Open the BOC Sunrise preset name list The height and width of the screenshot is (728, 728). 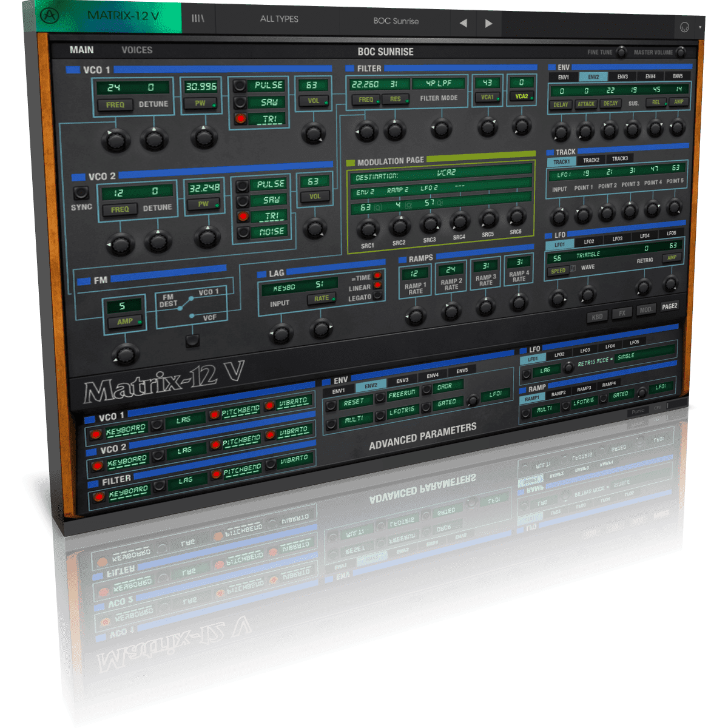[396, 21]
